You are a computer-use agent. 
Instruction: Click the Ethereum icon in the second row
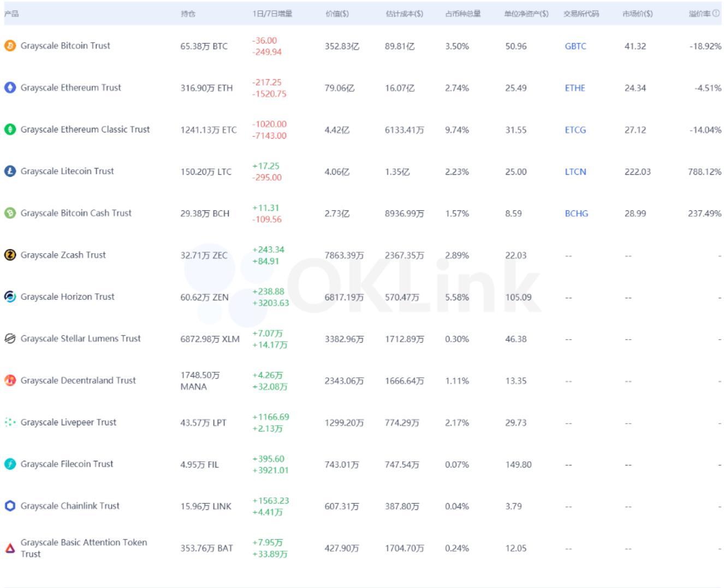10,87
